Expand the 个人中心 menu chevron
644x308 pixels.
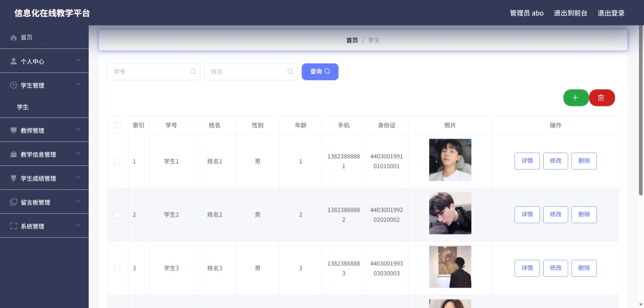[78, 60]
